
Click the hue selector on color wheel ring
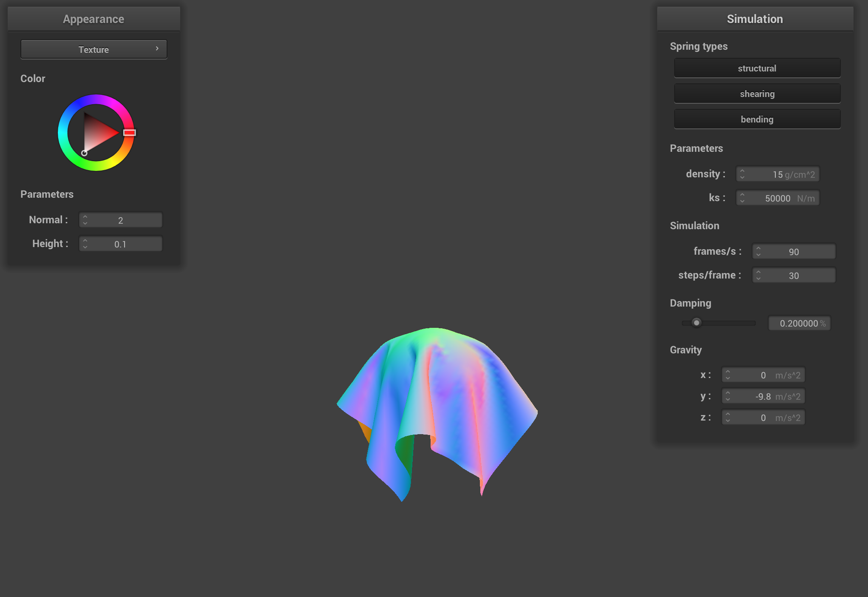129,133
